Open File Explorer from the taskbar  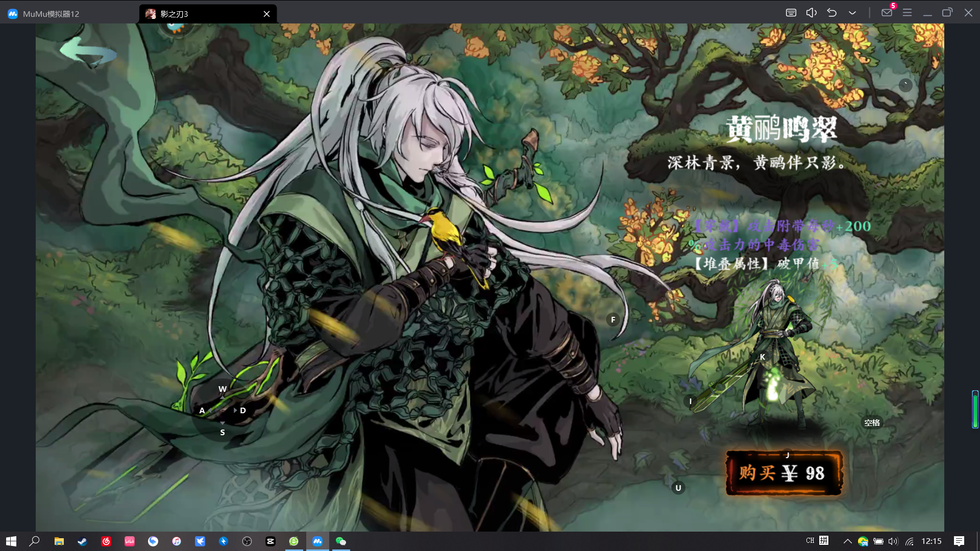[x=59, y=541]
